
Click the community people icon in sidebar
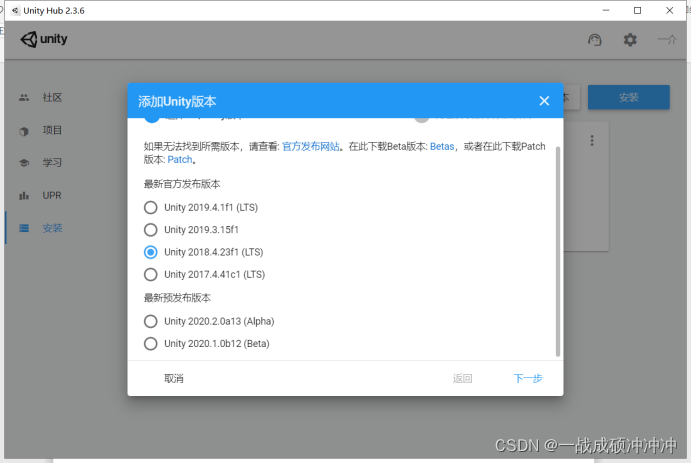pos(24,98)
